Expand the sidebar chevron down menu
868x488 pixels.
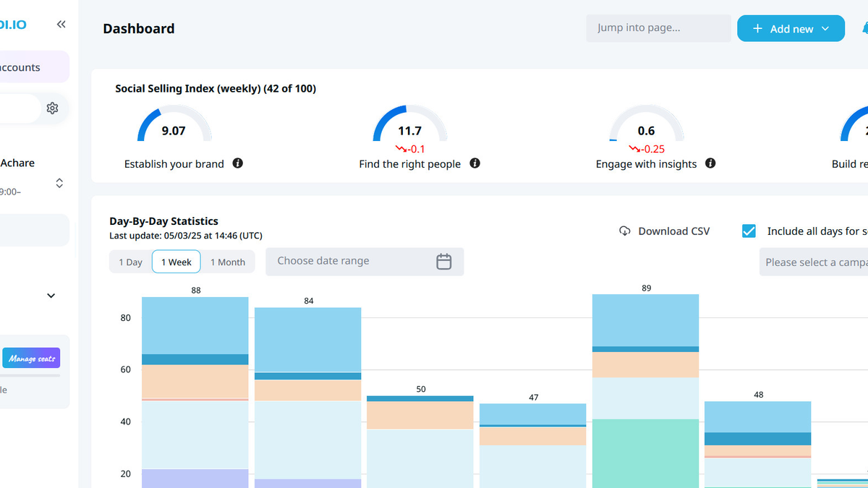[x=51, y=296]
